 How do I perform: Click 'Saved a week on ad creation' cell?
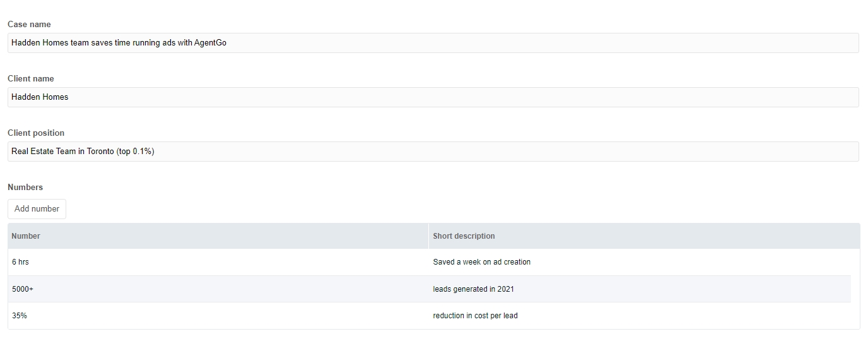point(640,262)
